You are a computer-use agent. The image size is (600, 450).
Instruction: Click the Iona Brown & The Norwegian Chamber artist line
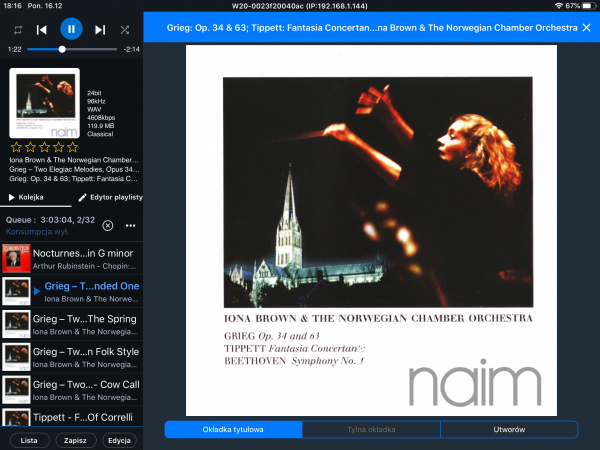pos(74,160)
